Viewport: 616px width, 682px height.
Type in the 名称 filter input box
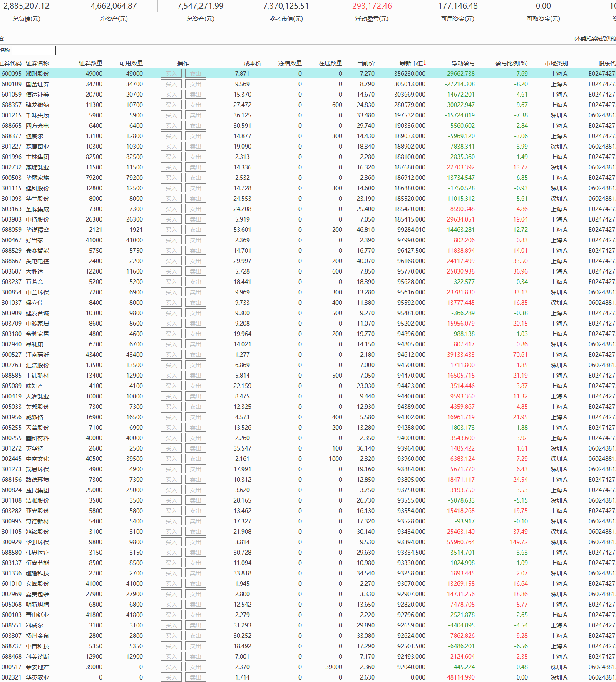coord(34,50)
